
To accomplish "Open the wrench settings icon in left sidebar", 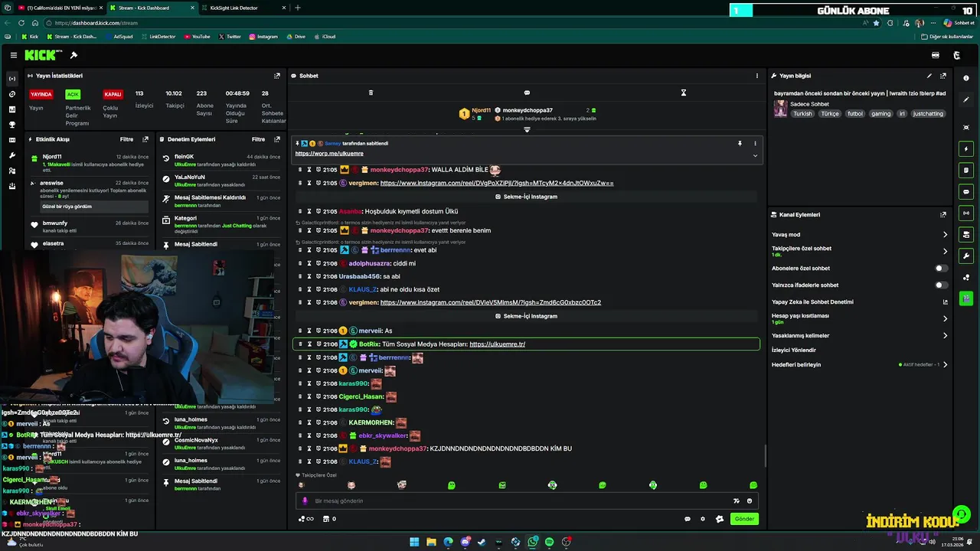I will (x=11, y=155).
